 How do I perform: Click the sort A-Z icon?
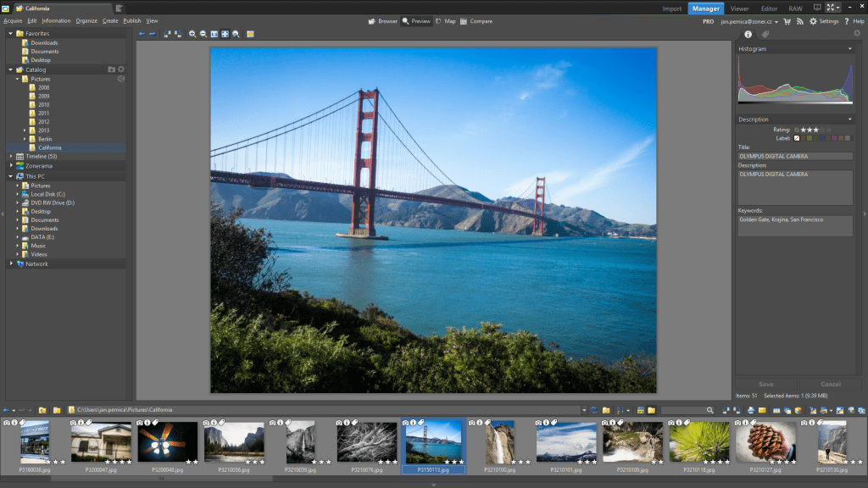[x=620, y=410]
